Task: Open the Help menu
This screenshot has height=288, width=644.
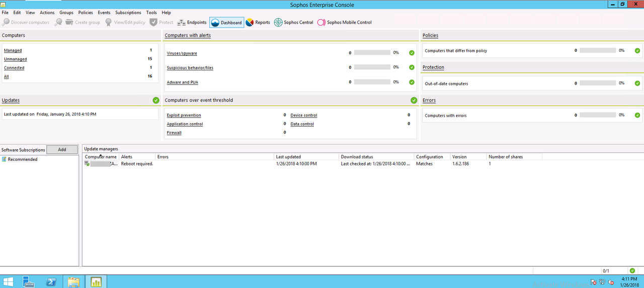Action: pos(166,13)
